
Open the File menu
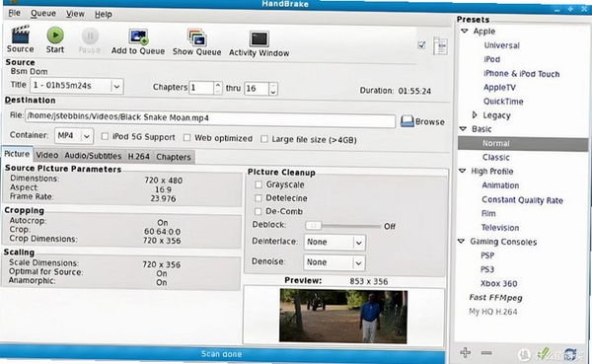[15, 13]
